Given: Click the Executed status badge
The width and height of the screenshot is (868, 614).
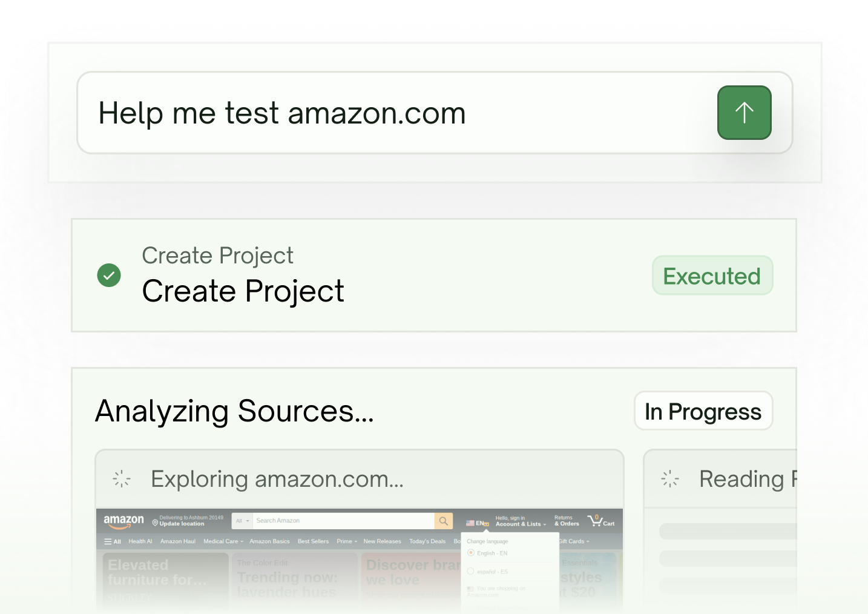Looking at the screenshot, I should click(x=712, y=276).
